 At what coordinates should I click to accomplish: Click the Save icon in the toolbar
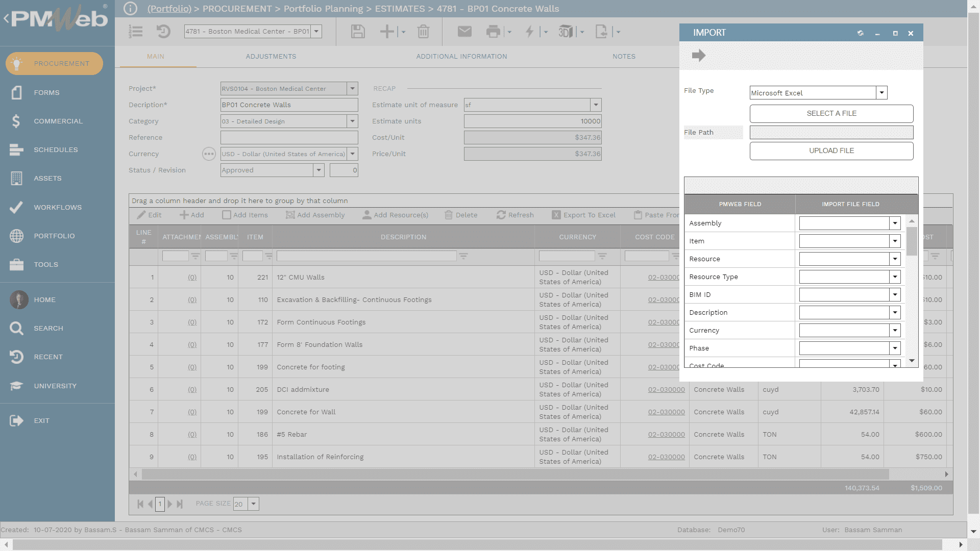point(357,31)
